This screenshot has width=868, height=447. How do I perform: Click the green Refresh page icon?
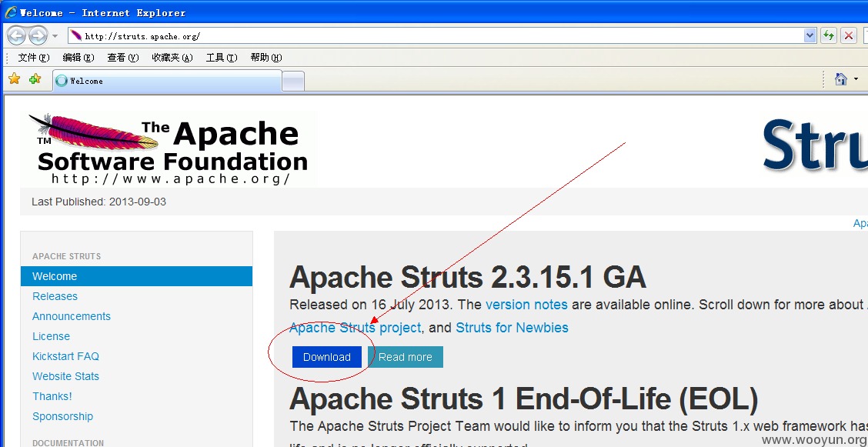pos(828,36)
